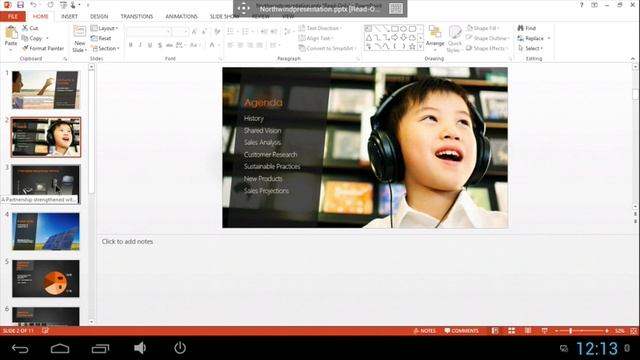Toggle Italic formatting

coord(140,45)
